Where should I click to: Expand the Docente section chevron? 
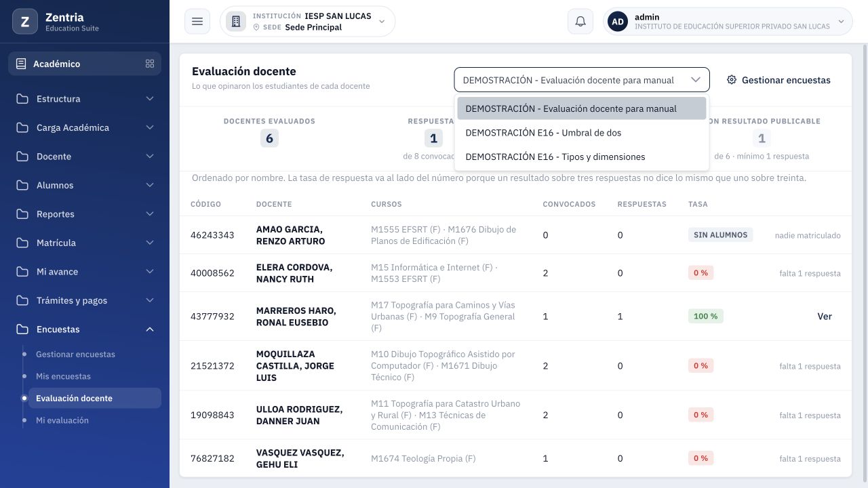(150, 157)
